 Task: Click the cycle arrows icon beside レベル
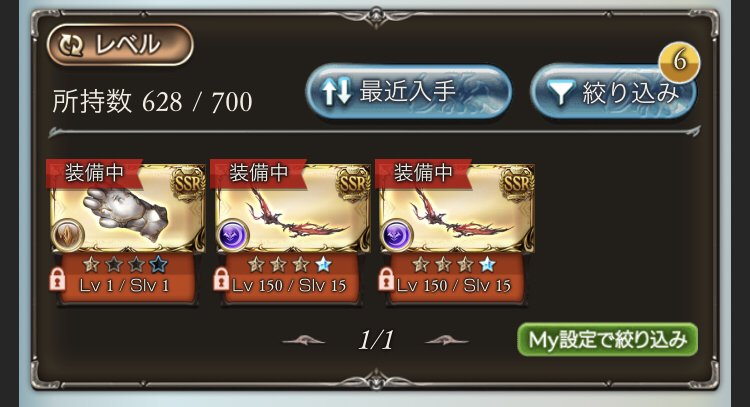click(71, 45)
